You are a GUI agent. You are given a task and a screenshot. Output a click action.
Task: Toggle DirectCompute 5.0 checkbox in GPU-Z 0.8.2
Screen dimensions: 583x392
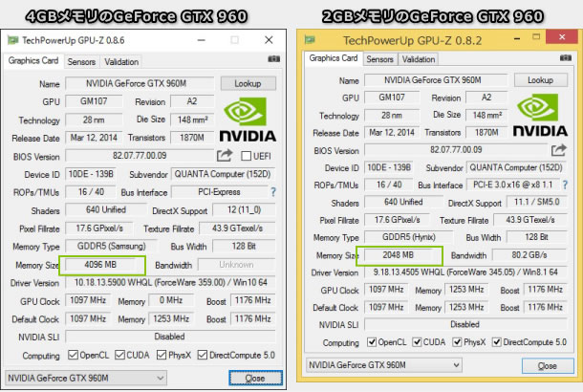click(x=496, y=341)
